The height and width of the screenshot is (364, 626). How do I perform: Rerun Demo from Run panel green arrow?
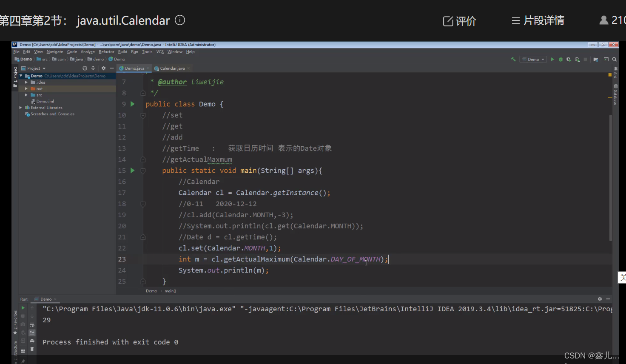23,308
